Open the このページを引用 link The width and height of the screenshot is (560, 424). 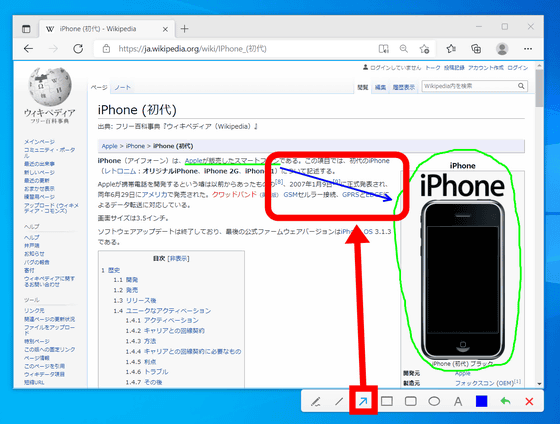tap(44, 366)
